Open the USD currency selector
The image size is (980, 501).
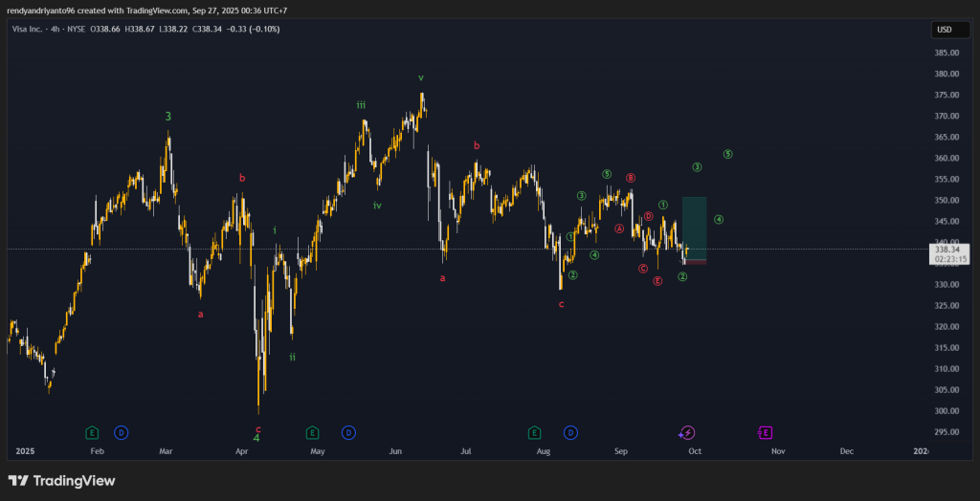click(944, 31)
